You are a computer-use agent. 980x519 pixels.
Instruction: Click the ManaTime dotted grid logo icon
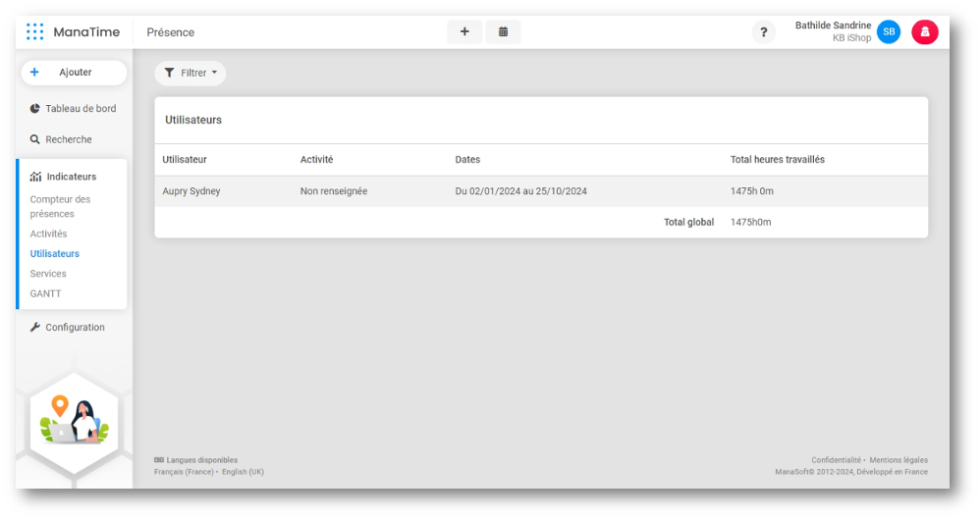pos(35,32)
